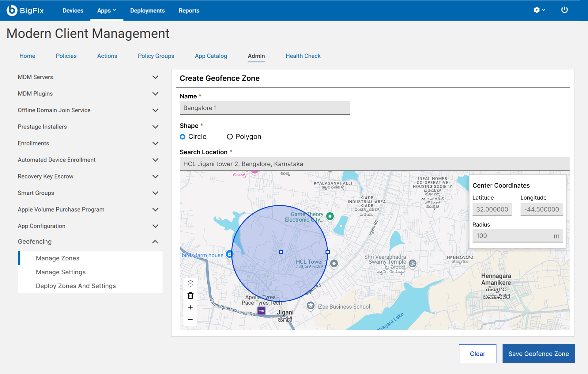Open the settings gear menu
This screenshot has height=374, width=588.
pos(539,10)
